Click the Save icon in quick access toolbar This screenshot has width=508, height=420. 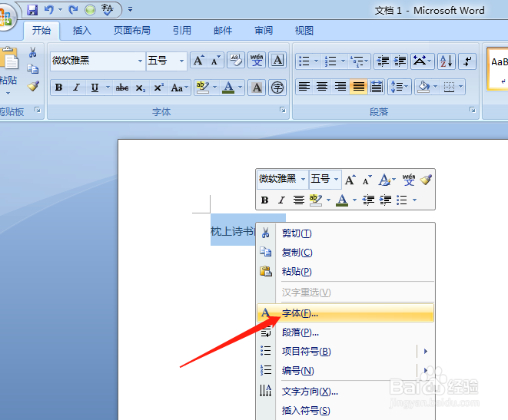(x=32, y=10)
